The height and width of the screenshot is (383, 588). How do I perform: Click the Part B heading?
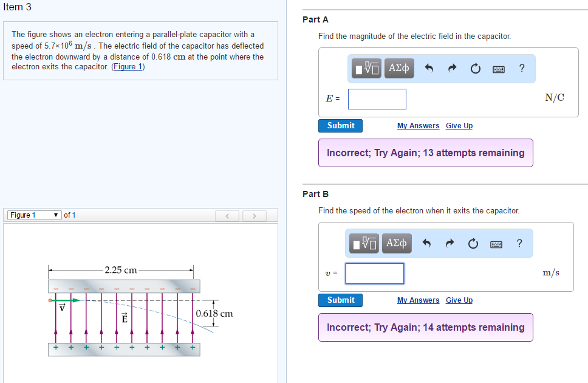(x=315, y=194)
